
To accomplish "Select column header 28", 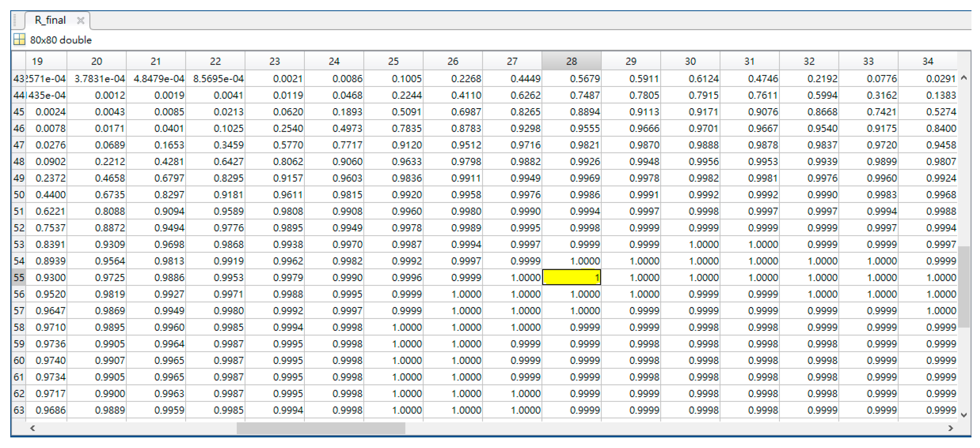I will point(571,61).
